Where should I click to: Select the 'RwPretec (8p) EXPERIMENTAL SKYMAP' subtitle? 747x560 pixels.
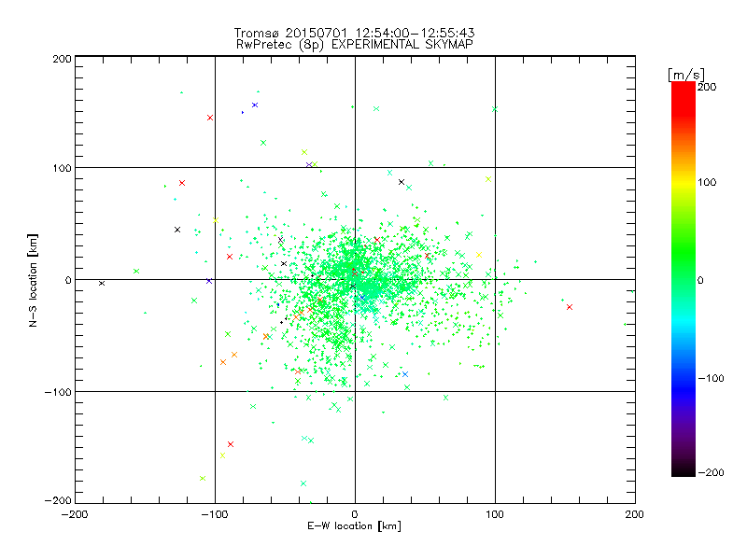355,45
